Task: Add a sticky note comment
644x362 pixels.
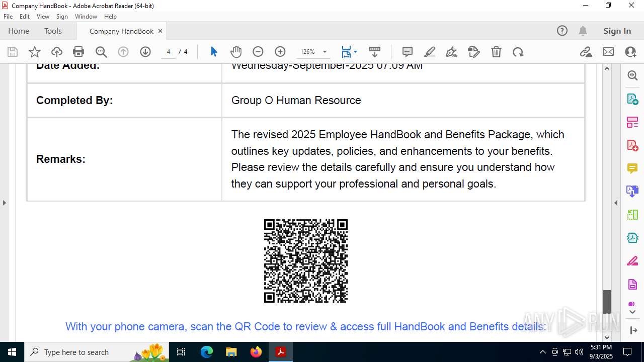Action: click(x=408, y=52)
